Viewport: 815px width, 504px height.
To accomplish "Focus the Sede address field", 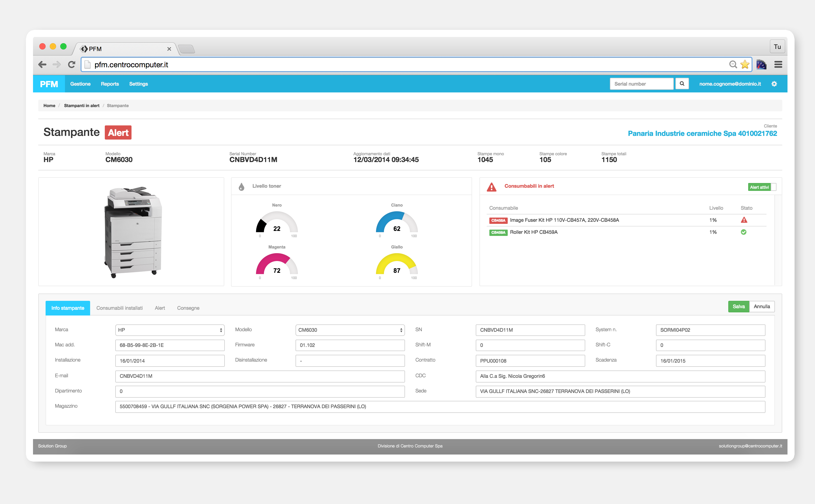I will point(620,391).
